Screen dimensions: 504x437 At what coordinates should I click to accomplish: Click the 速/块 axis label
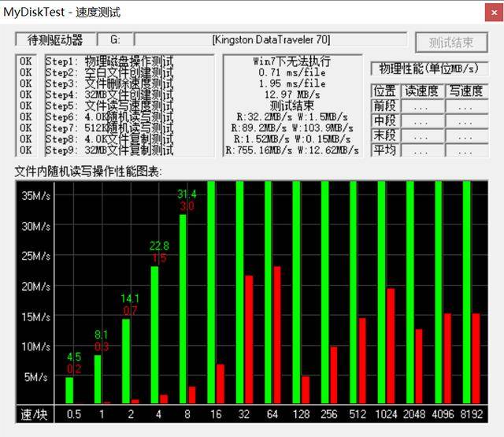coord(35,414)
